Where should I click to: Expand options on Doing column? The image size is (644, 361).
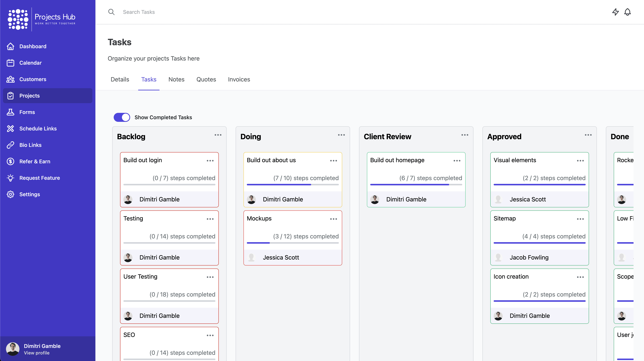(x=341, y=136)
